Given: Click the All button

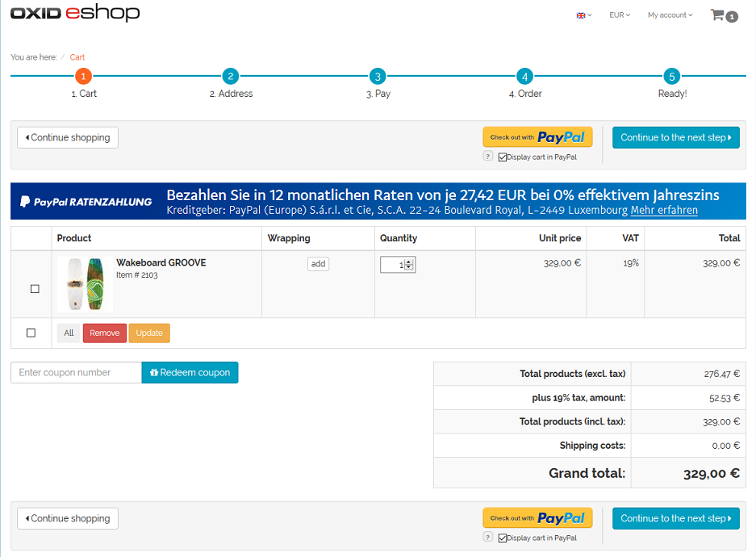Looking at the screenshot, I should point(69,333).
